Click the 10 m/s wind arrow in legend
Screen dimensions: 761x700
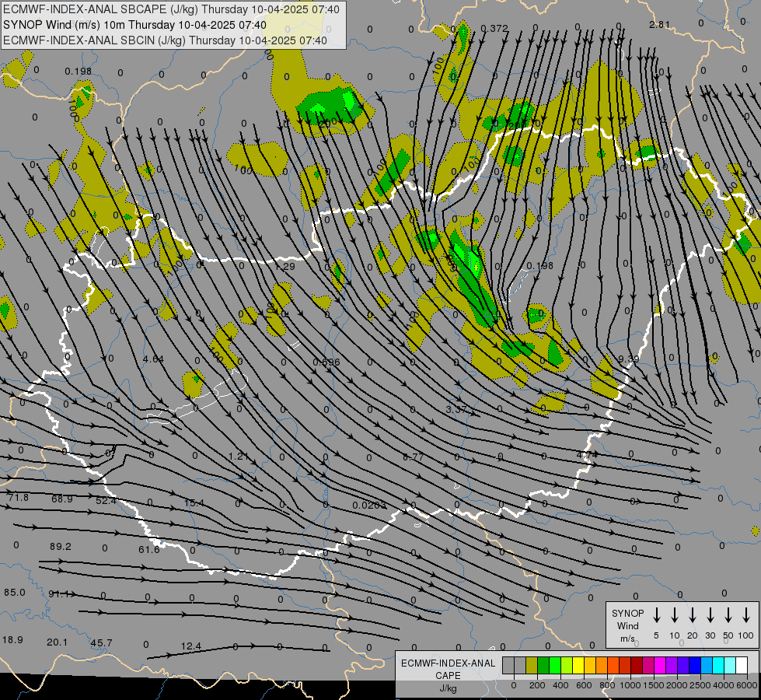tap(674, 615)
